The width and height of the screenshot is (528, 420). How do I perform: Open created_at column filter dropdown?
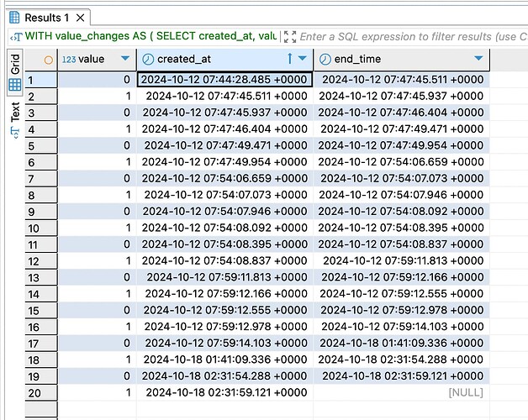[x=303, y=58]
